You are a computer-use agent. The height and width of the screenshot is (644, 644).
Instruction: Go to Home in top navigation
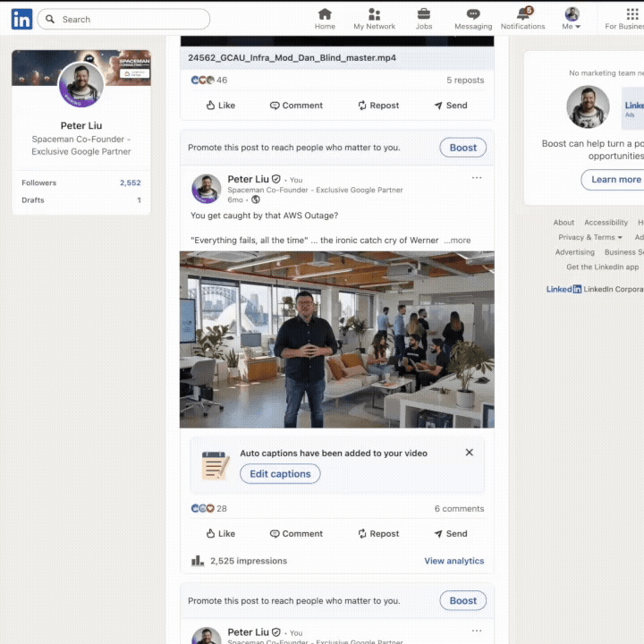[x=325, y=20]
